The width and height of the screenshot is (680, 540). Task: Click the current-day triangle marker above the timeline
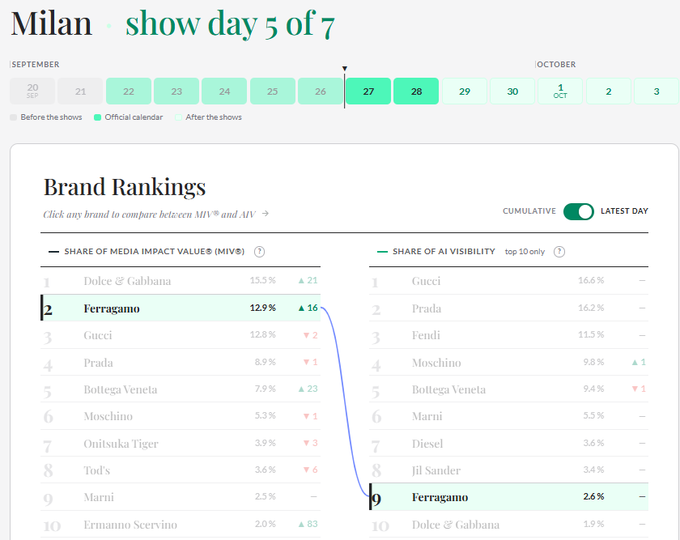coord(344,69)
